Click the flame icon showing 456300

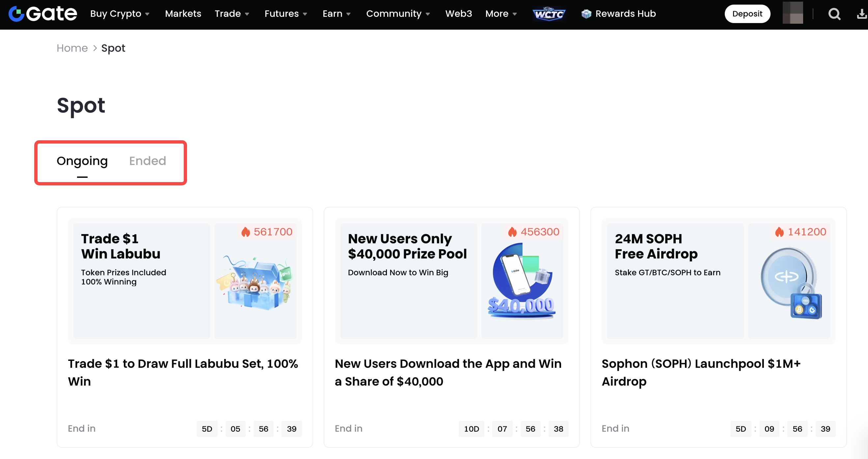click(512, 232)
